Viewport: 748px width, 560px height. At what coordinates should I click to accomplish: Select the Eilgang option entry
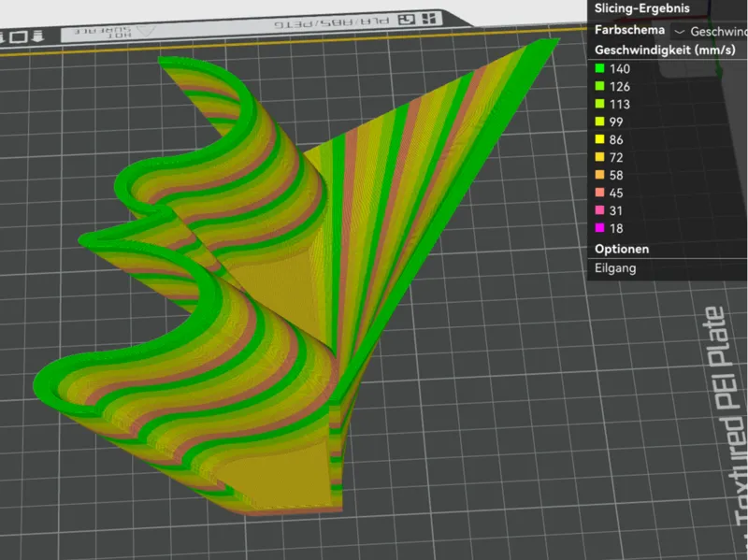pos(615,268)
